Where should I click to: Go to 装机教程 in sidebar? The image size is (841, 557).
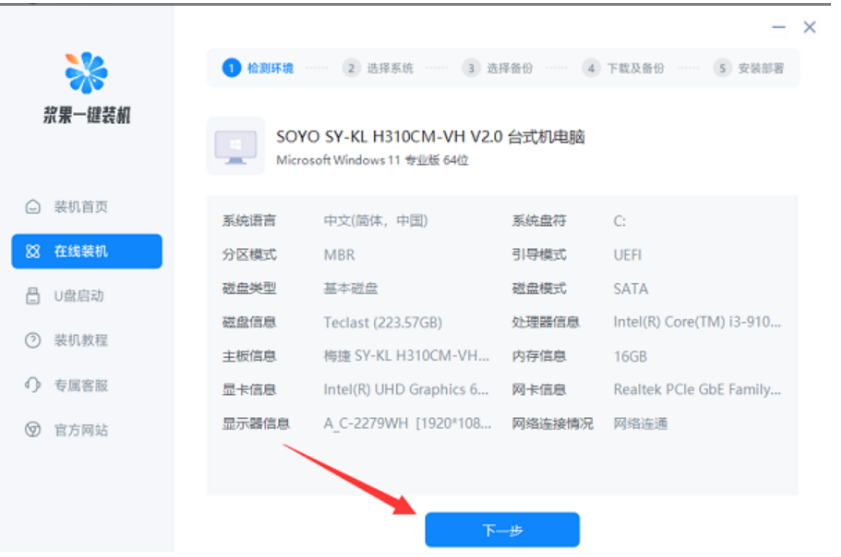tap(80, 341)
